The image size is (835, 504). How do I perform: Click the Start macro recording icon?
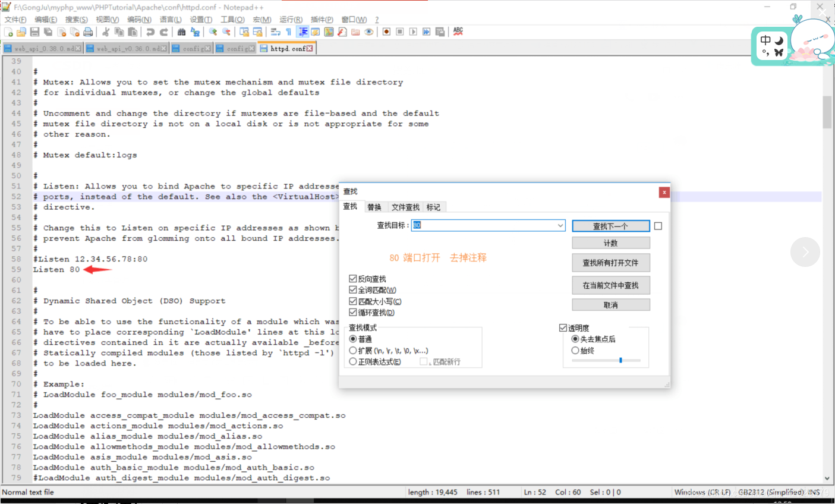386,32
